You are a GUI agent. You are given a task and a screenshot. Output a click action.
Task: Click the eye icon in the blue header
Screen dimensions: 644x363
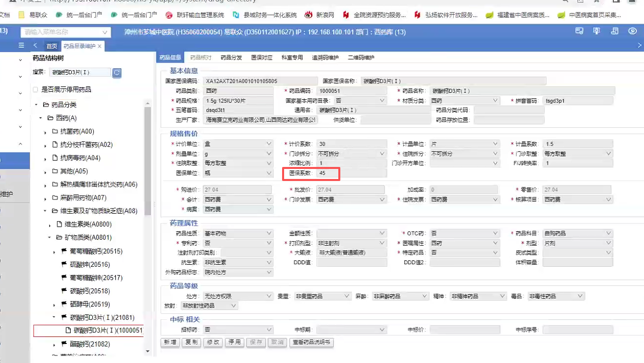[632, 31]
